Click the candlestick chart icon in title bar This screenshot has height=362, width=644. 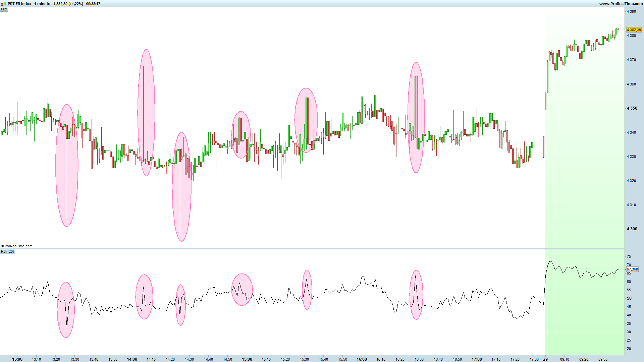[3, 4]
